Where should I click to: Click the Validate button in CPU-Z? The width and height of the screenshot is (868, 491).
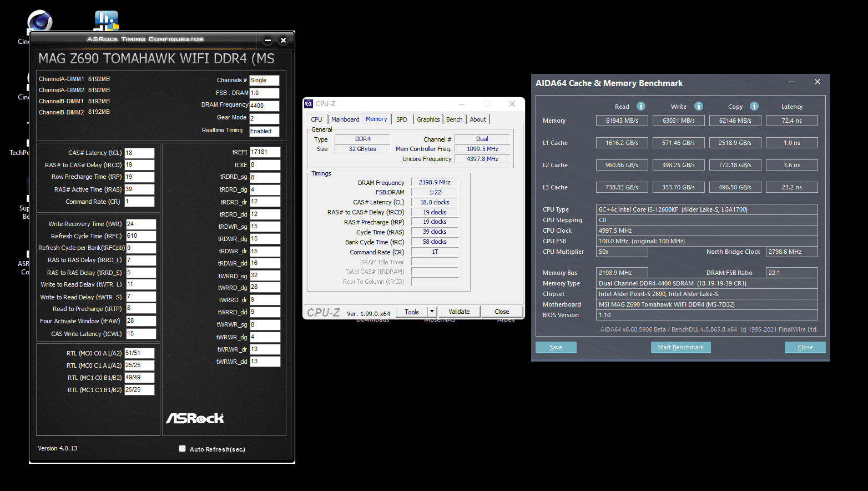click(x=459, y=312)
